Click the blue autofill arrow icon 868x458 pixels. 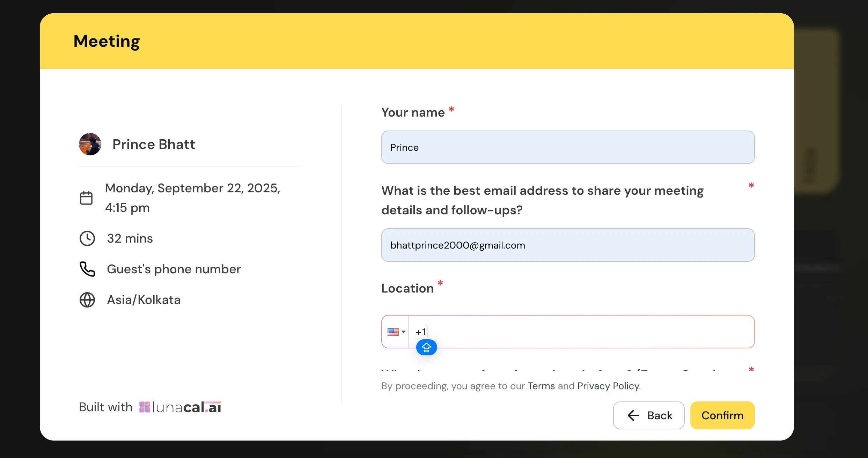[426, 347]
